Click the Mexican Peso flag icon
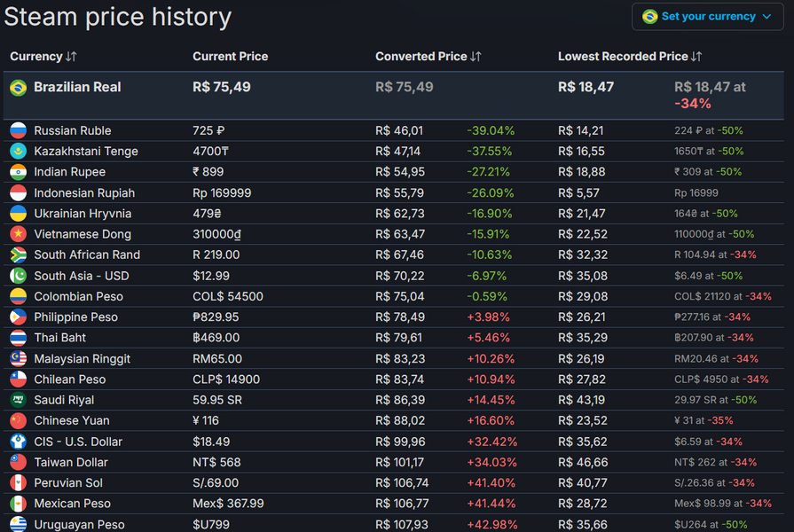794x532 pixels. pos(18,504)
